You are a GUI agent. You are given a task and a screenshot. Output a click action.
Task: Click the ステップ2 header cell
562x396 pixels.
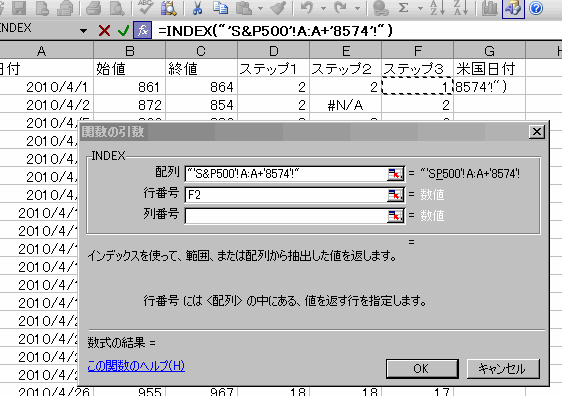tap(346, 68)
